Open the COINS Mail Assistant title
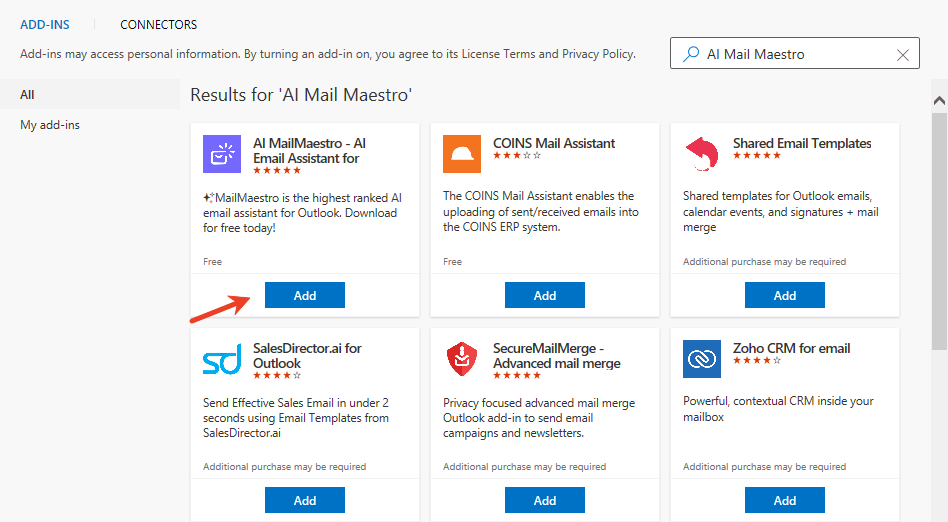The width and height of the screenshot is (948, 522). pos(554,143)
